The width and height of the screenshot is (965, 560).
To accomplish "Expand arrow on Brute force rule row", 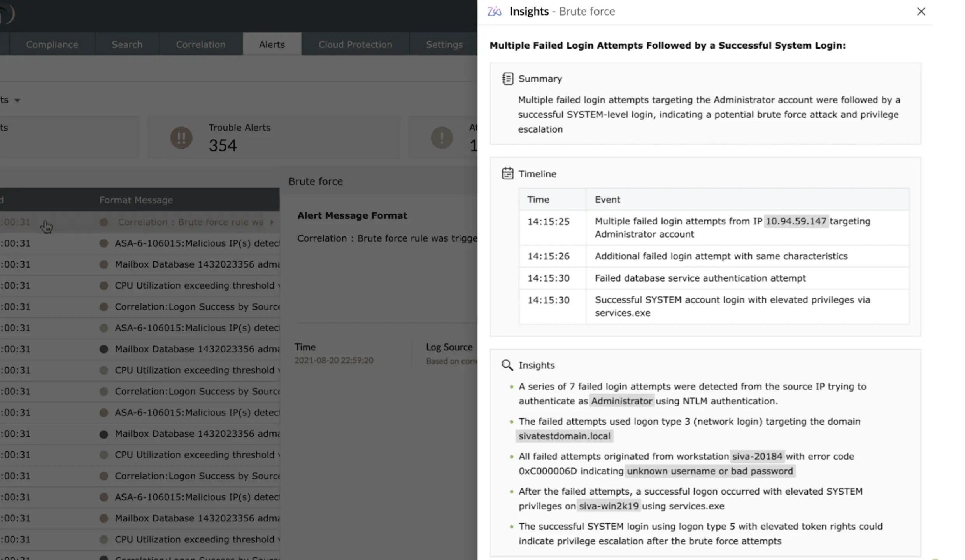I will pyautogui.click(x=272, y=222).
